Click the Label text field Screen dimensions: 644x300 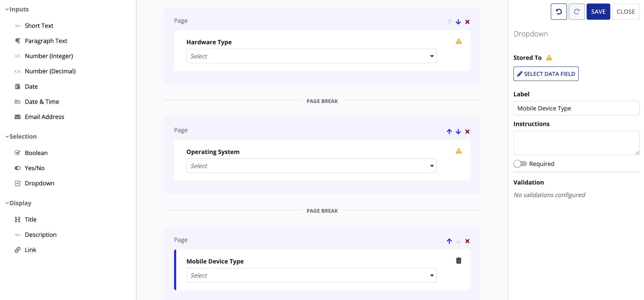click(x=576, y=108)
